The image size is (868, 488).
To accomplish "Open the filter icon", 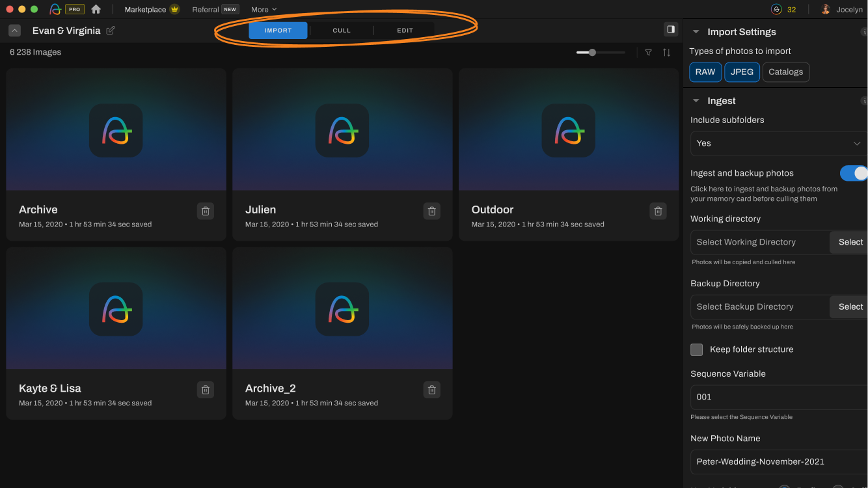I will point(648,53).
